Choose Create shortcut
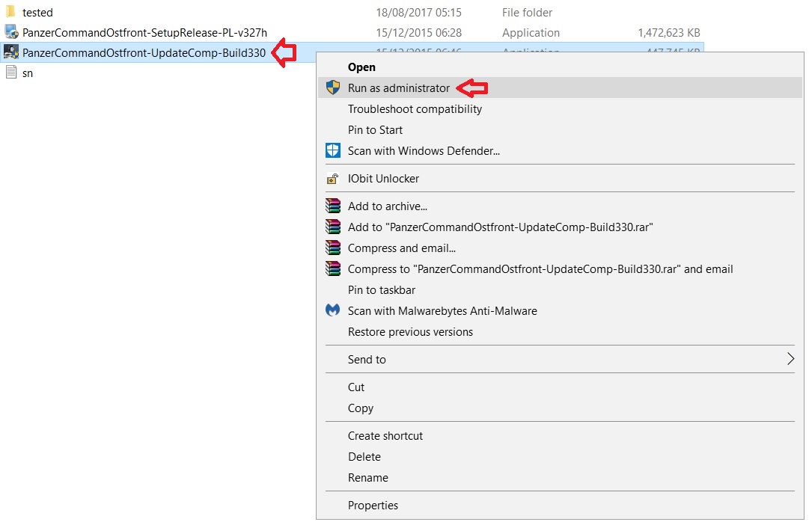The width and height of the screenshot is (812, 525). click(385, 436)
